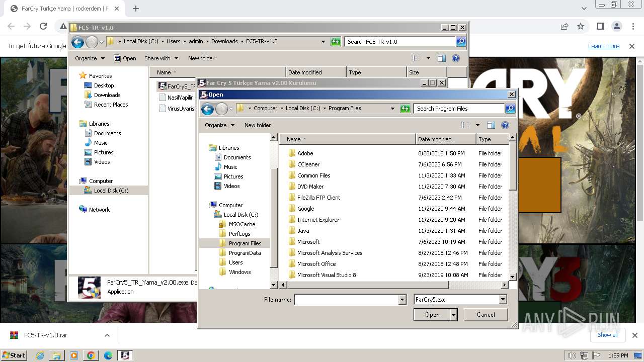Select the FileZilla FTP Client folder

[318, 198]
